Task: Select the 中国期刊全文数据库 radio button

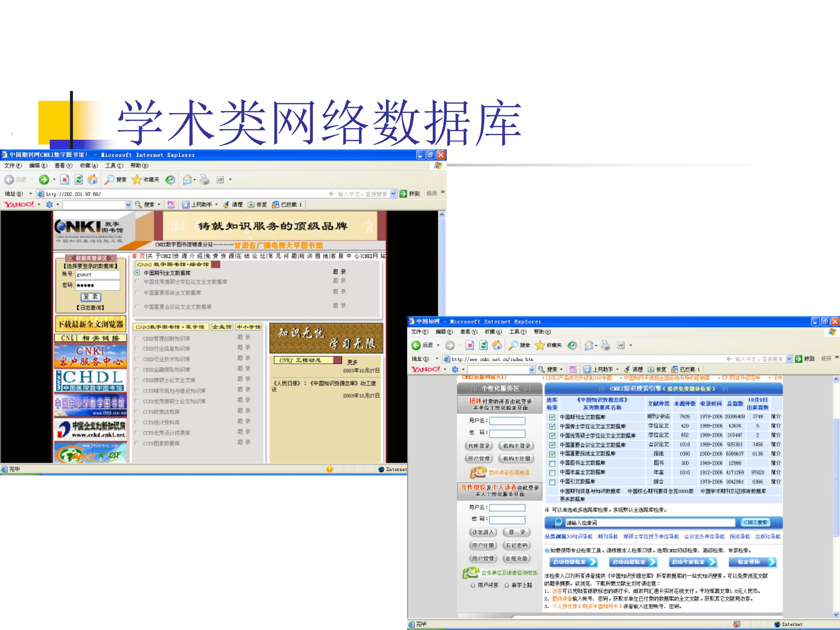Action: click(137, 273)
